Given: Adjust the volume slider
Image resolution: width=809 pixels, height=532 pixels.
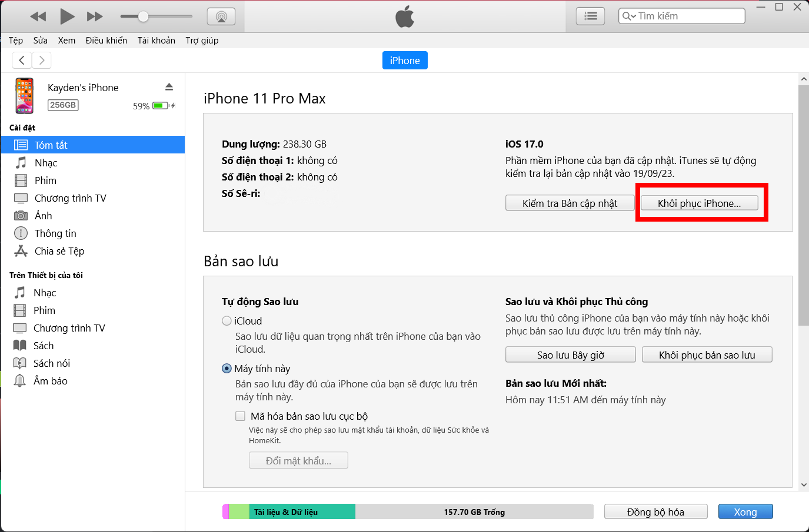Looking at the screenshot, I should pyautogui.click(x=143, y=16).
